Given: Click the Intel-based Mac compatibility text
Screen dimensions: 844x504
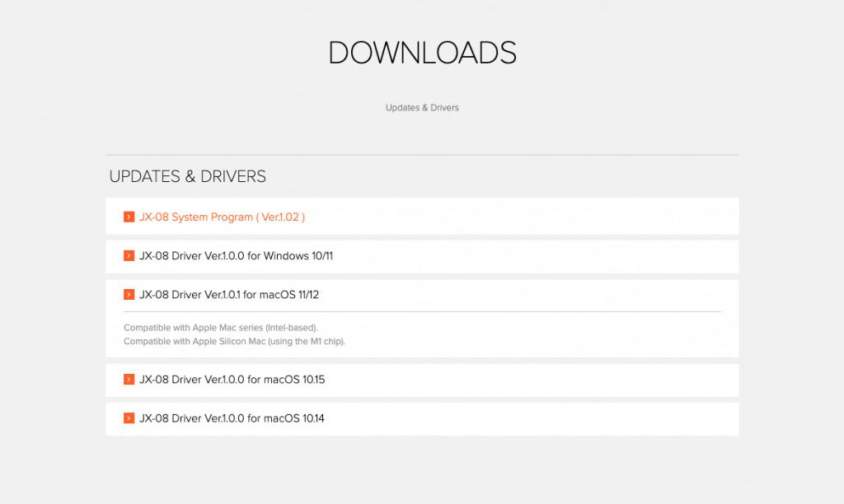Looking at the screenshot, I should [x=227, y=327].
